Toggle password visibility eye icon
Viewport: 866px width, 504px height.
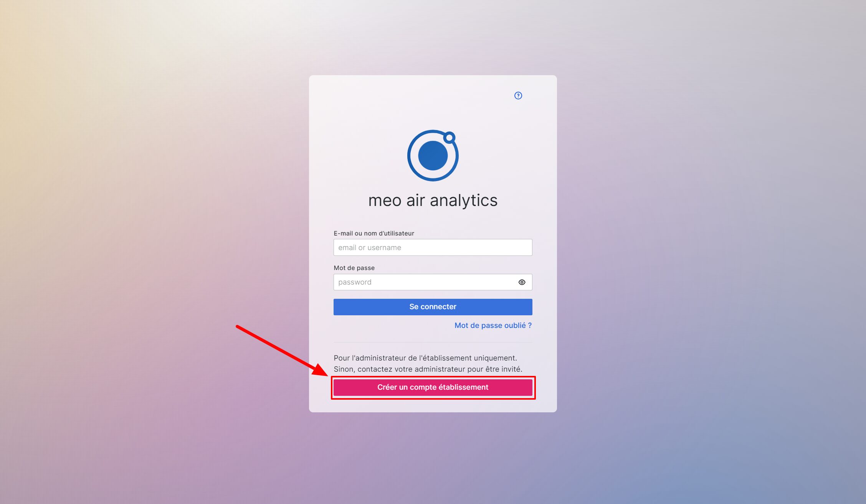click(522, 282)
